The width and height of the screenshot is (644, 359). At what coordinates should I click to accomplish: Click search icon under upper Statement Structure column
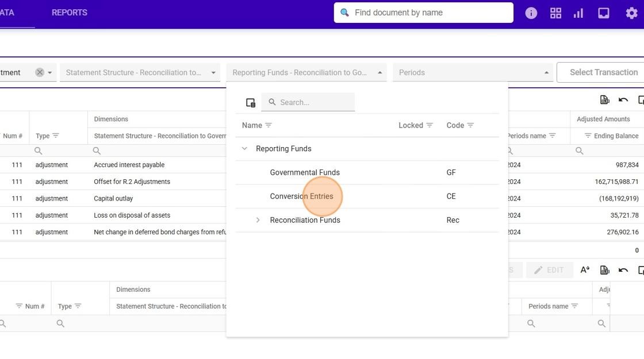pyautogui.click(x=97, y=150)
